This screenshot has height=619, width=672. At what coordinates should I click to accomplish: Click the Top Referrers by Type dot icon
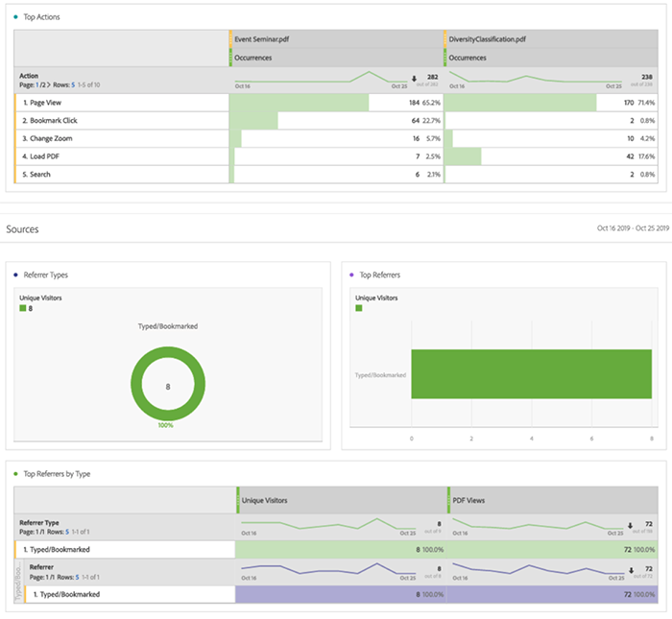[x=15, y=474]
